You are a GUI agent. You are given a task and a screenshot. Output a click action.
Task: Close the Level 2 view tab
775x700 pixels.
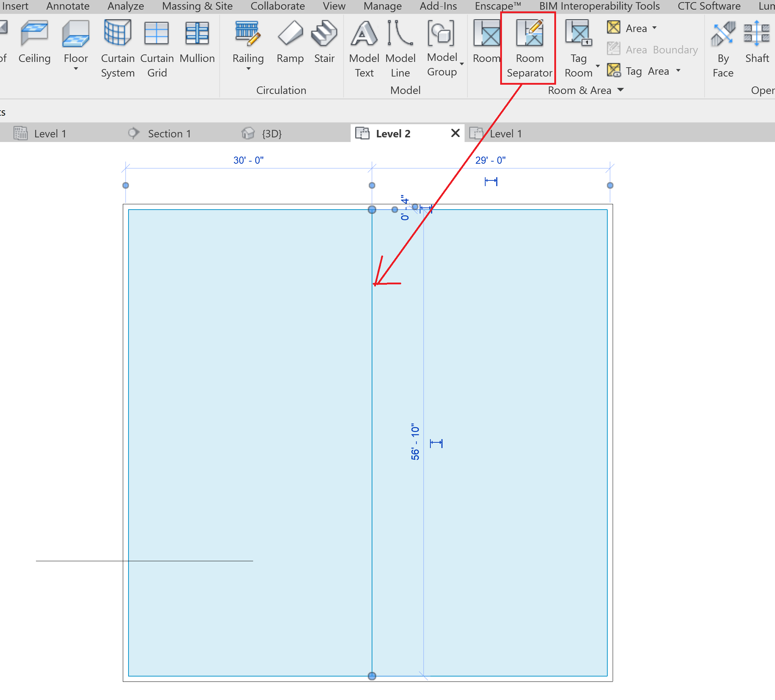pos(455,133)
